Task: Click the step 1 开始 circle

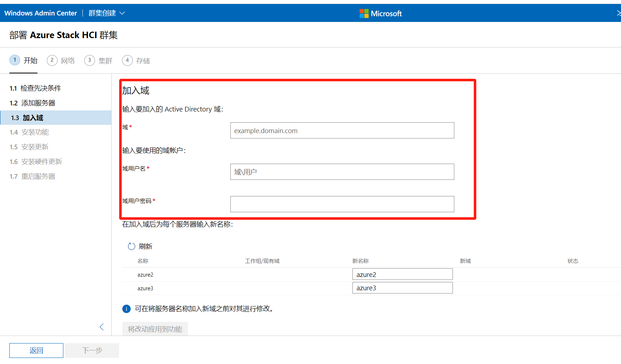Action: click(x=15, y=60)
